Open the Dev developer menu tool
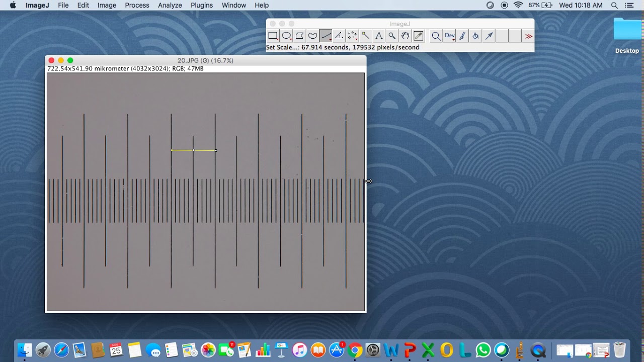 (x=449, y=36)
